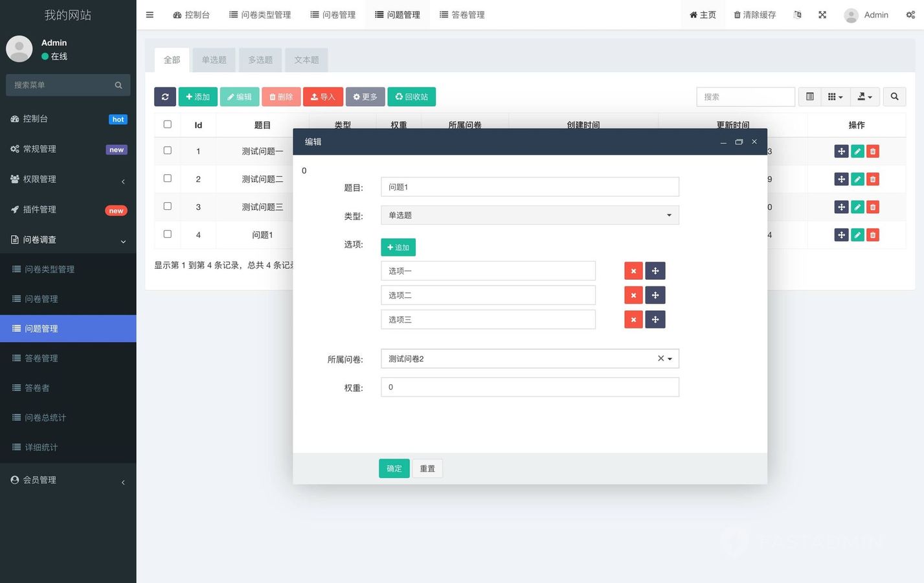
Task: Click the magnifier search button beside export
Action: pos(894,97)
